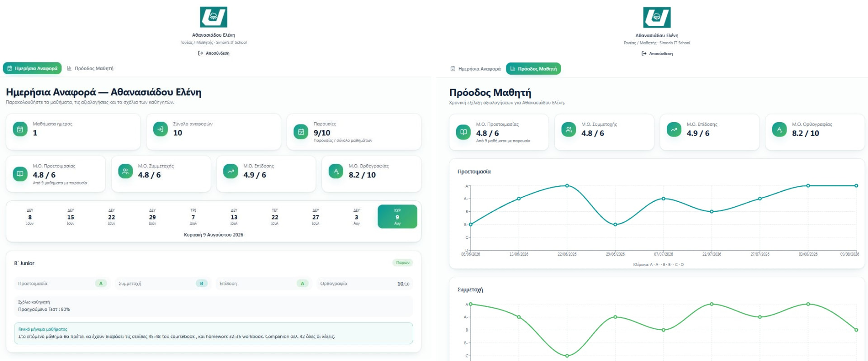Select the date ΔΕΥ 8 Ιουν
The width and height of the screenshot is (868, 361).
30,217
